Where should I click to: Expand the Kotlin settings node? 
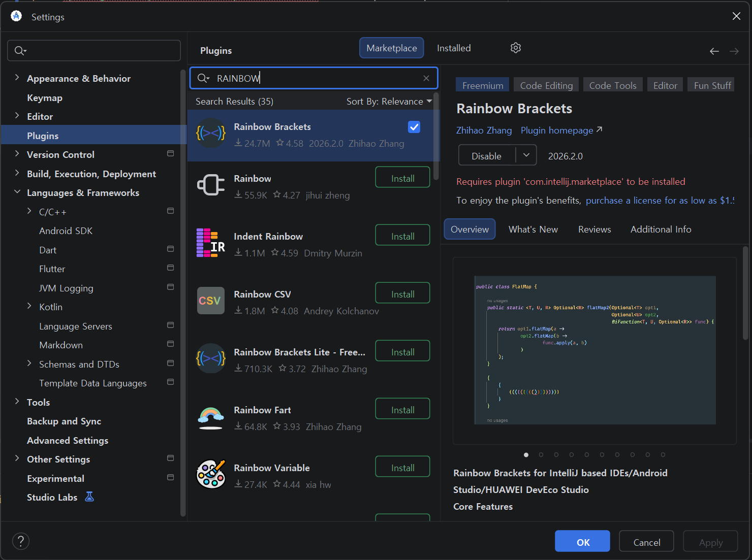29,306
